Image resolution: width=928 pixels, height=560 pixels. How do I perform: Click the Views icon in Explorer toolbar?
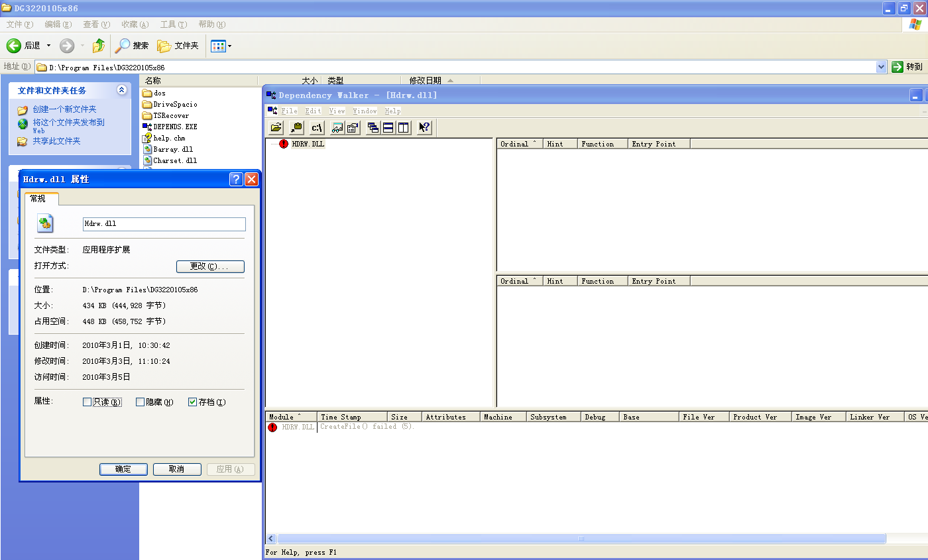(219, 46)
